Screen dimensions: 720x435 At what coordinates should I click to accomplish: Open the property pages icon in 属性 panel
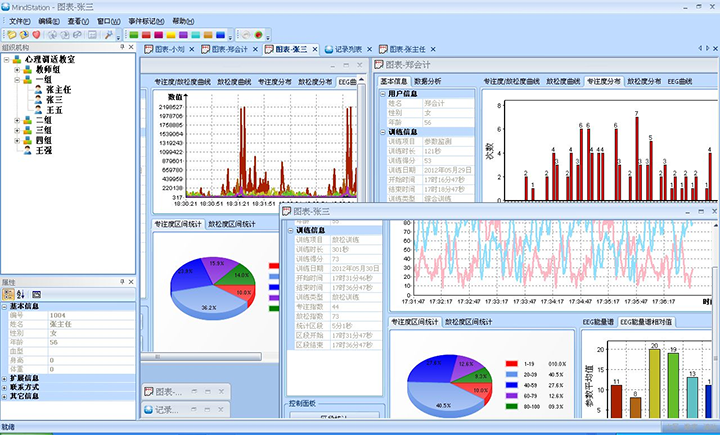pos(36,294)
